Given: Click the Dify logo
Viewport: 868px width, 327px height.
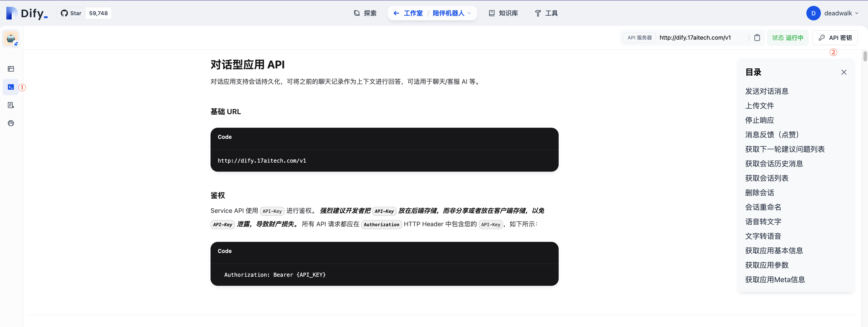Looking at the screenshot, I should tap(26, 13).
